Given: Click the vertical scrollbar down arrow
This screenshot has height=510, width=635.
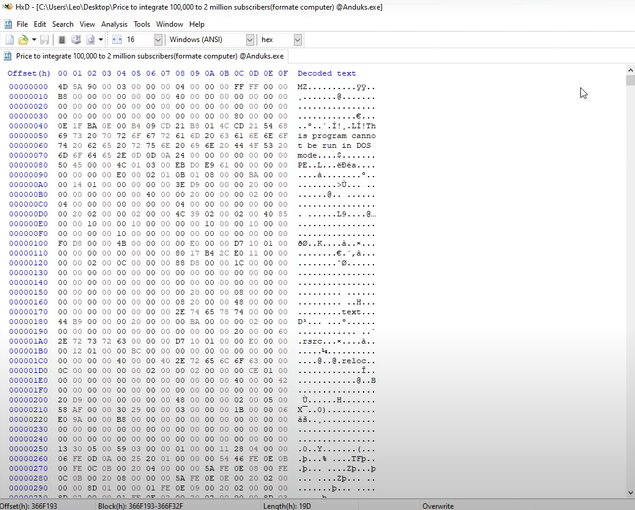Looking at the screenshot, I should (630, 493).
